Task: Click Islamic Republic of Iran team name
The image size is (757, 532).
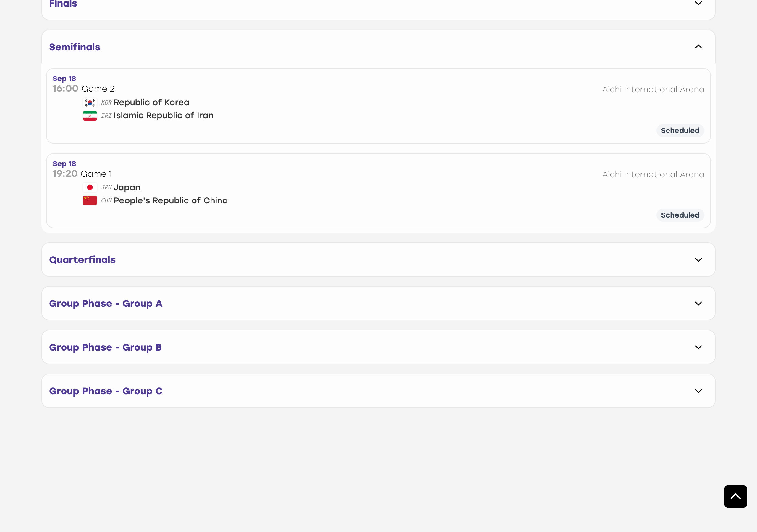Action: coord(164,116)
